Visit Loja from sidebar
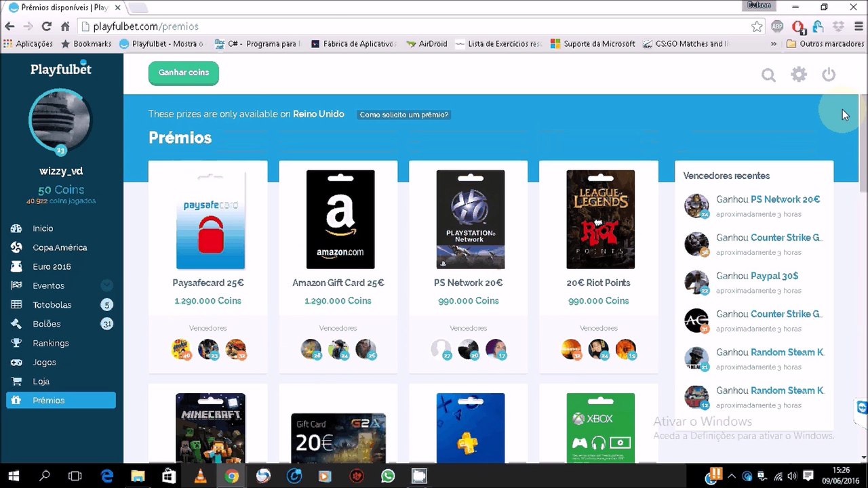 click(x=41, y=381)
